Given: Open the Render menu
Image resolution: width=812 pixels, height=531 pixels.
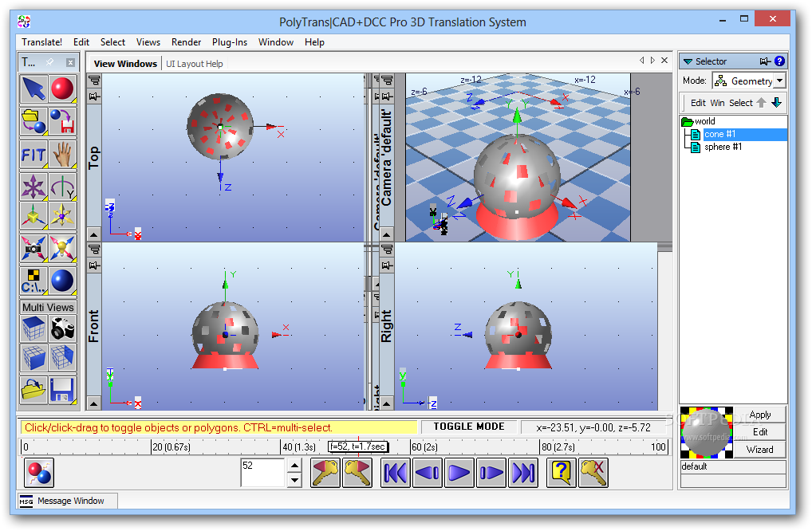Looking at the screenshot, I should (186, 42).
